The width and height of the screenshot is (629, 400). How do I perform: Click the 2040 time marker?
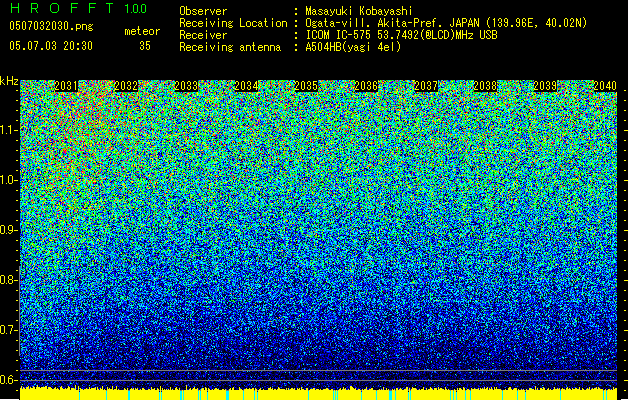(605, 86)
